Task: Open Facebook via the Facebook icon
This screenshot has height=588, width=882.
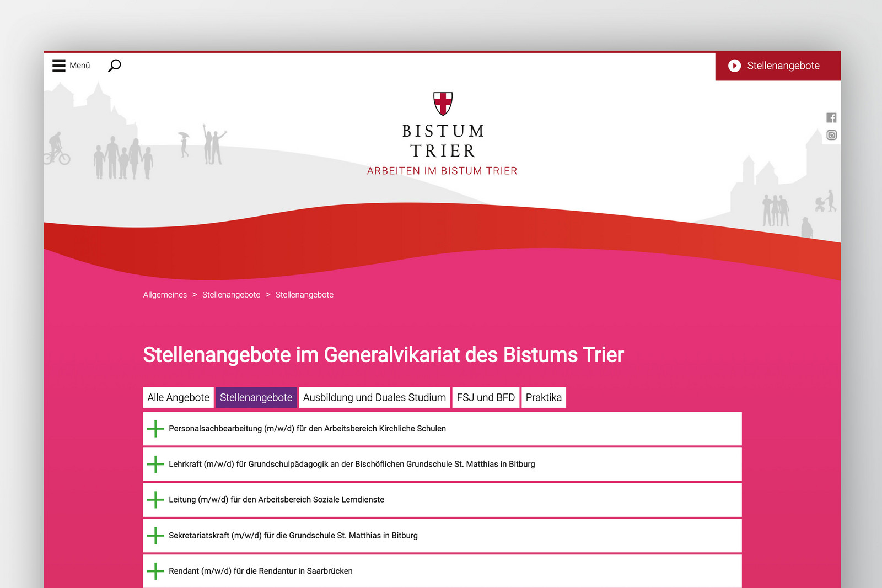Action: (x=831, y=117)
